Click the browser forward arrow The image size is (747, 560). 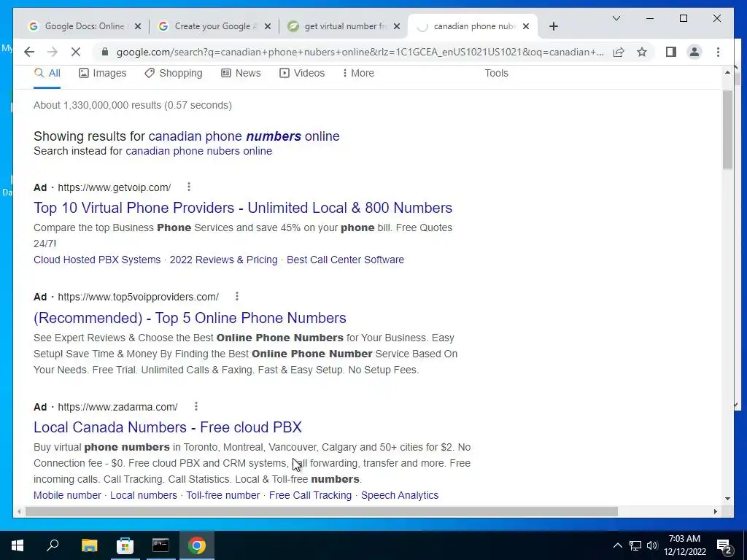(x=53, y=52)
